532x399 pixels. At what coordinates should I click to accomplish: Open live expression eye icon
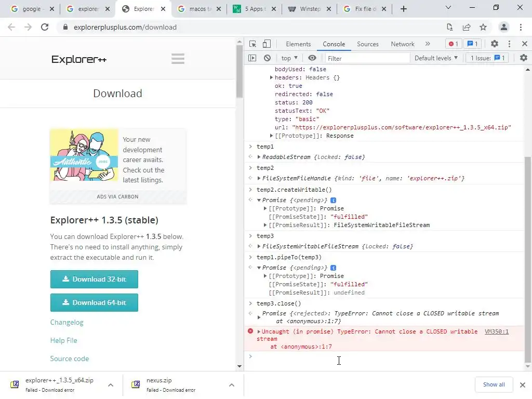(x=312, y=58)
